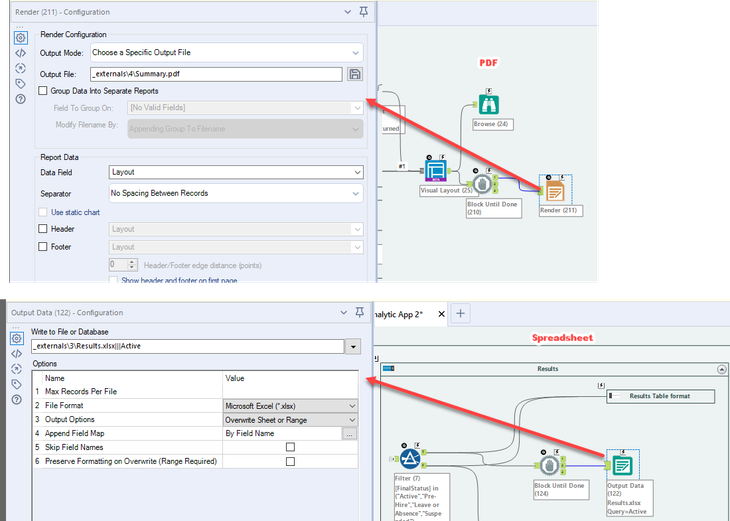Select the Append Field Map row label

click(74, 433)
